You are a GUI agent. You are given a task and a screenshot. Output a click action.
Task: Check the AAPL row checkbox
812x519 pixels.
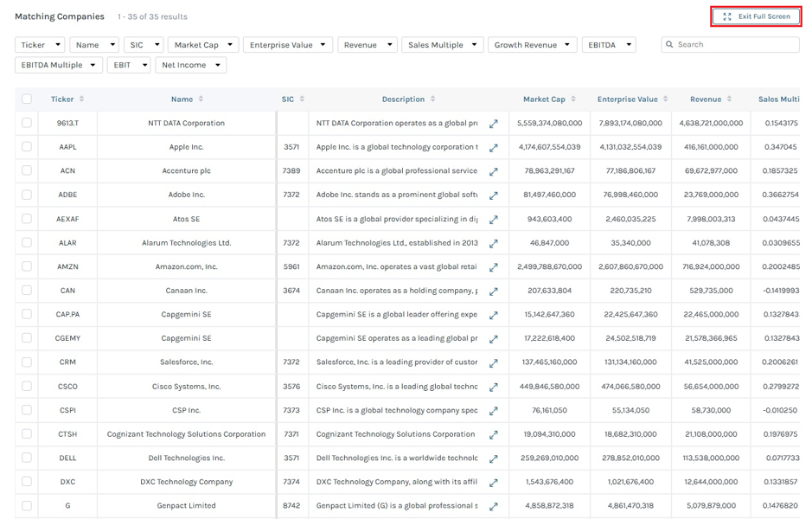[x=27, y=146]
